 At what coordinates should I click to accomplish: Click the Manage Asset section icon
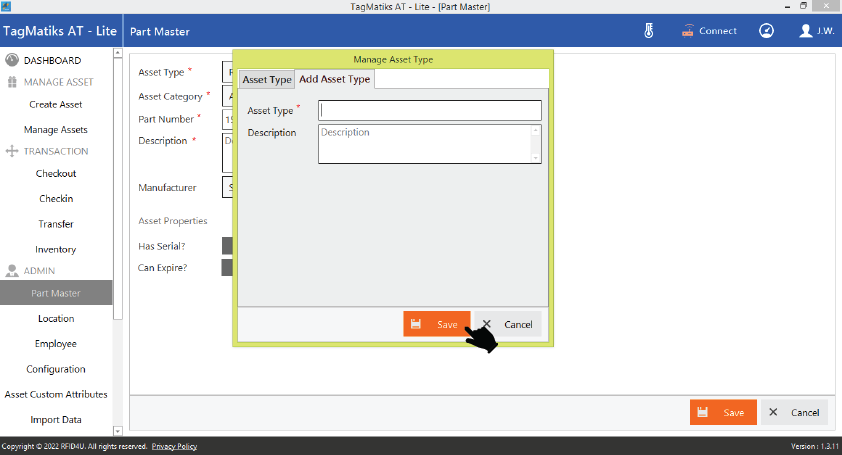12,82
